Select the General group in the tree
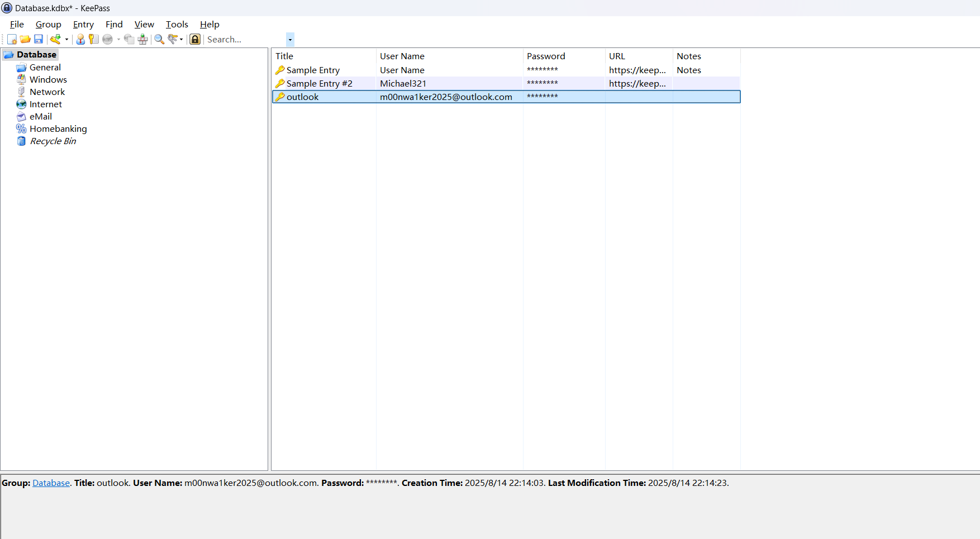Screen dimensions: 980x539 pos(45,67)
